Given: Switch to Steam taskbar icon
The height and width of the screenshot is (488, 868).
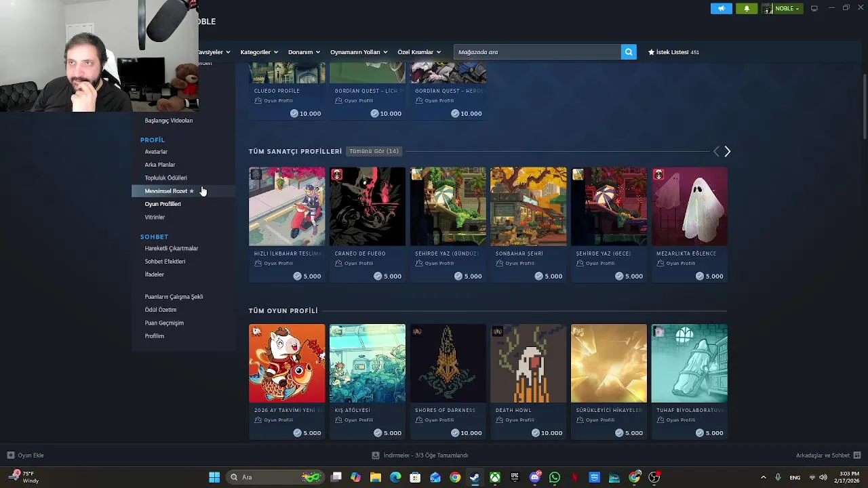Looking at the screenshot, I should (475, 477).
